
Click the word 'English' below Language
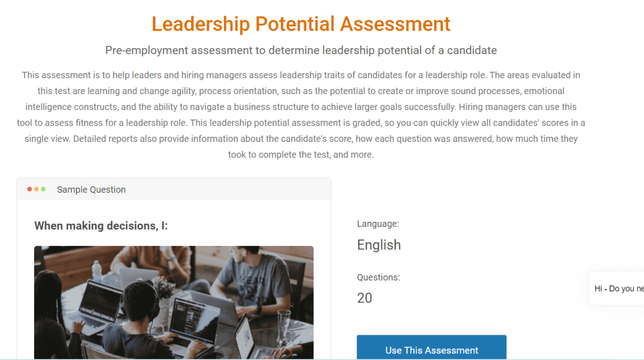coord(378,245)
